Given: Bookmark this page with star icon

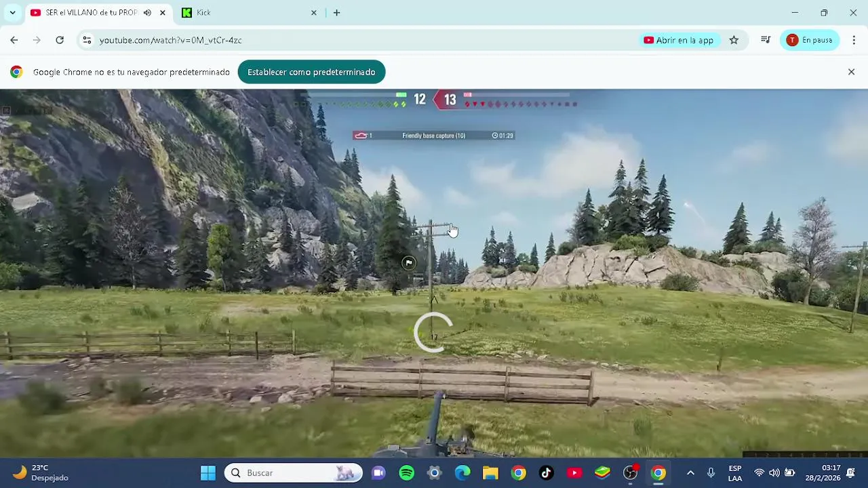Looking at the screenshot, I should click(734, 40).
